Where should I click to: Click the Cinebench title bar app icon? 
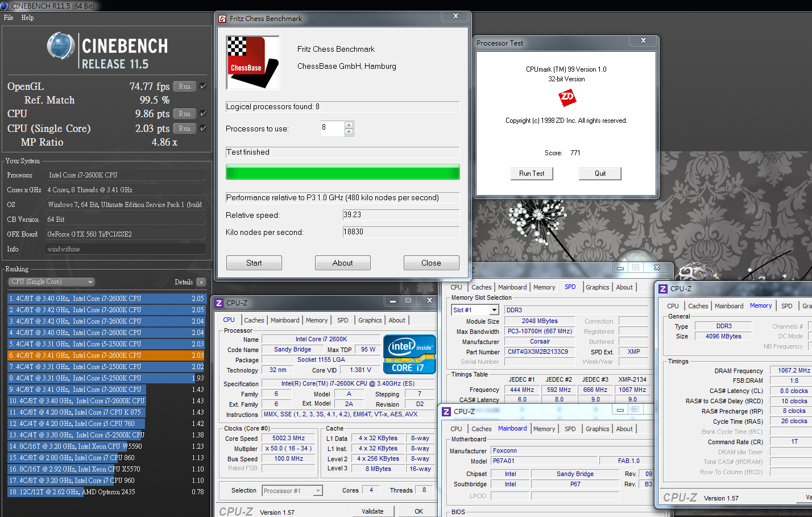tap(4, 6)
